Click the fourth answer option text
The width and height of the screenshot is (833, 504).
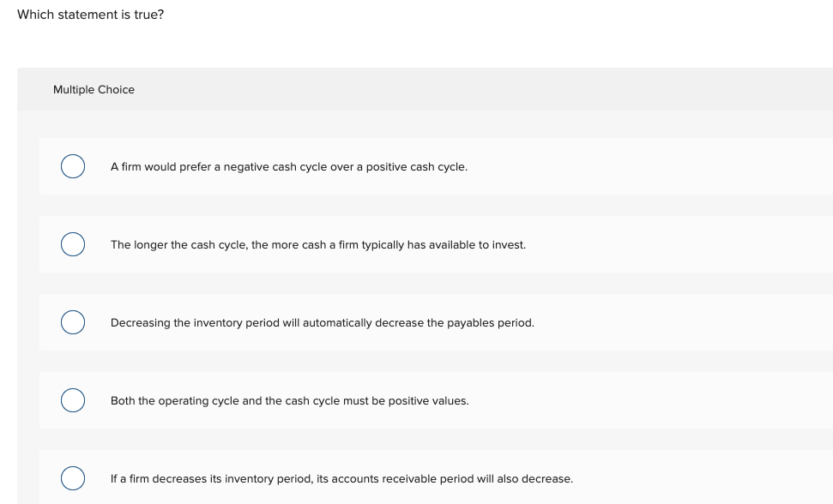click(290, 400)
